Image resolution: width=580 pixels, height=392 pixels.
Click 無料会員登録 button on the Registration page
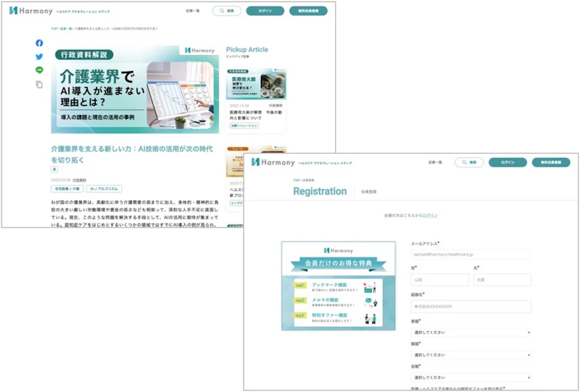tap(551, 162)
